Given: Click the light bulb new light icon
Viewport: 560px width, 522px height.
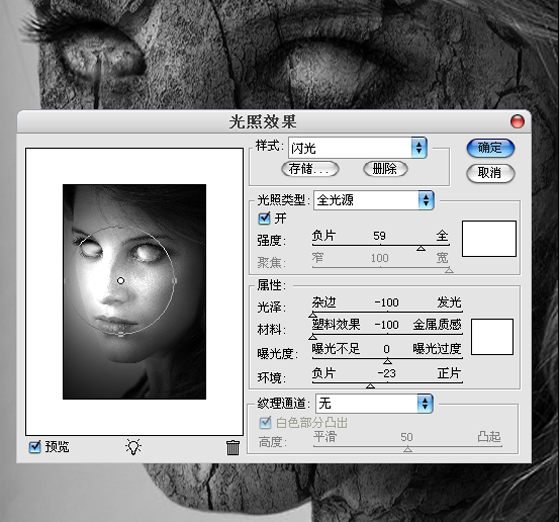Looking at the screenshot, I should [x=133, y=447].
